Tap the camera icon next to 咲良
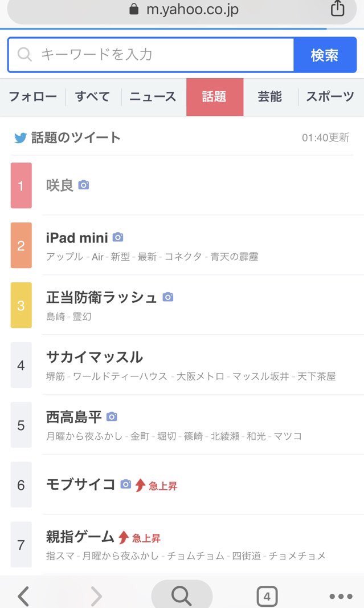Image resolution: width=364 pixels, height=608 pixels. (84, 185)
